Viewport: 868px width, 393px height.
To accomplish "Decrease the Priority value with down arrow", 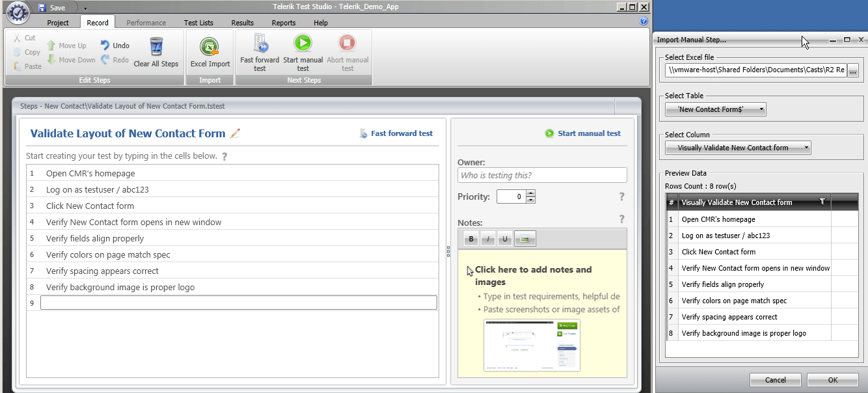I will (x=531, y=200).
